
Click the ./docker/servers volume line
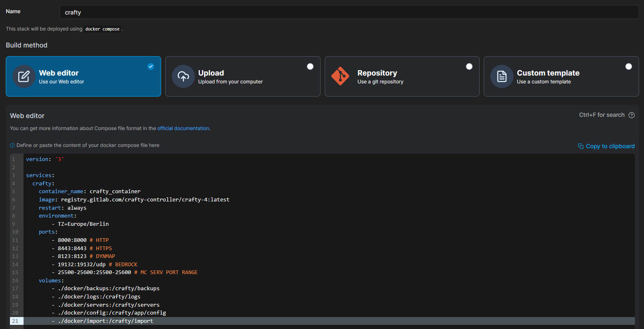pos(106,305)
